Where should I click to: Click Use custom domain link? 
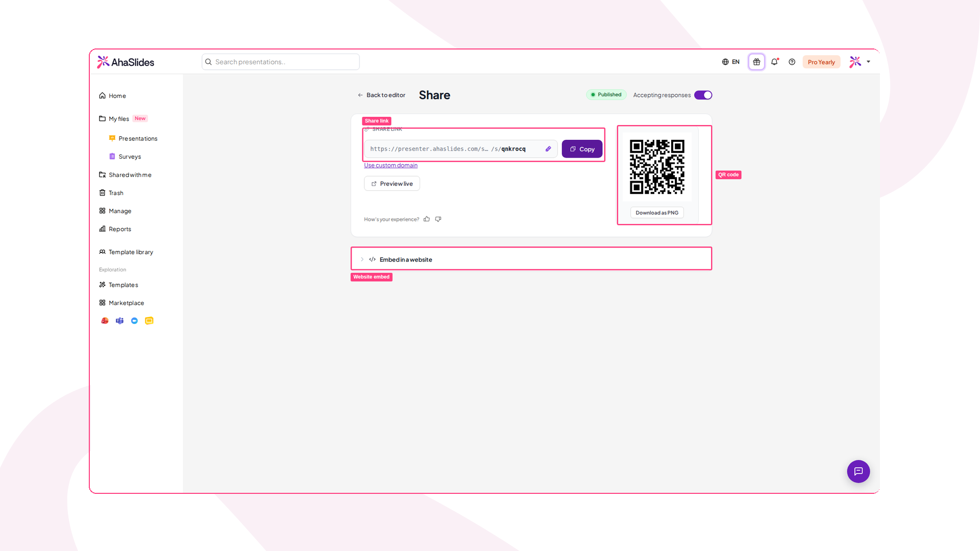pos(390,165)
